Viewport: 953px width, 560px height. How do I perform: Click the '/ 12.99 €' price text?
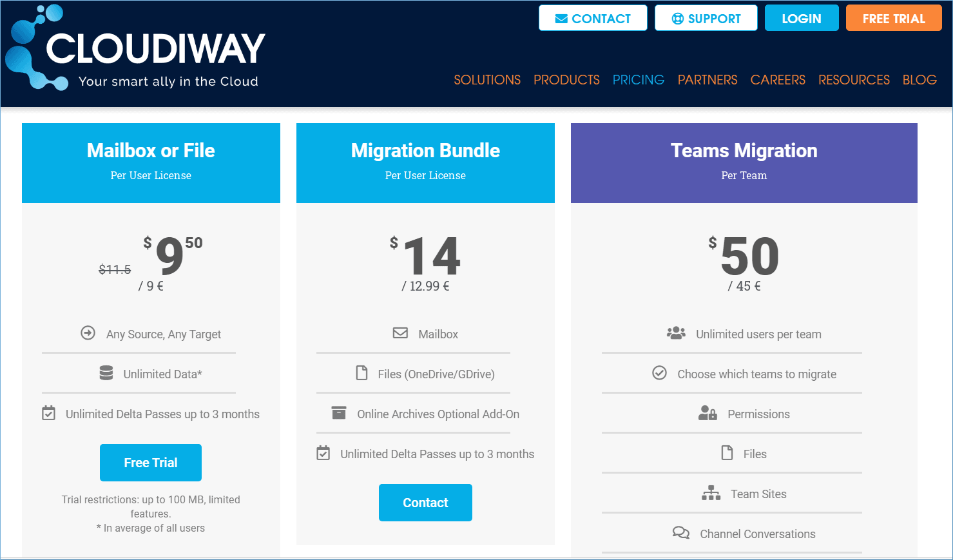click(425, 286)
